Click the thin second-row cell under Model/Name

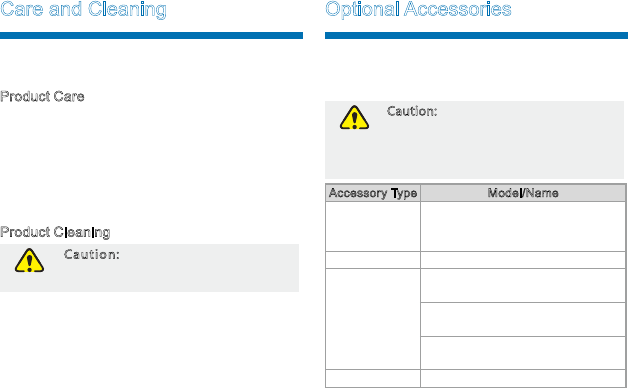click(523, 260)
